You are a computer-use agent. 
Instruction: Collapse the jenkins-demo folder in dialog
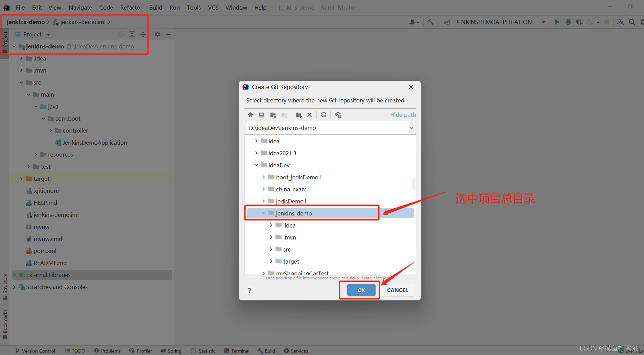click(264, 213)
